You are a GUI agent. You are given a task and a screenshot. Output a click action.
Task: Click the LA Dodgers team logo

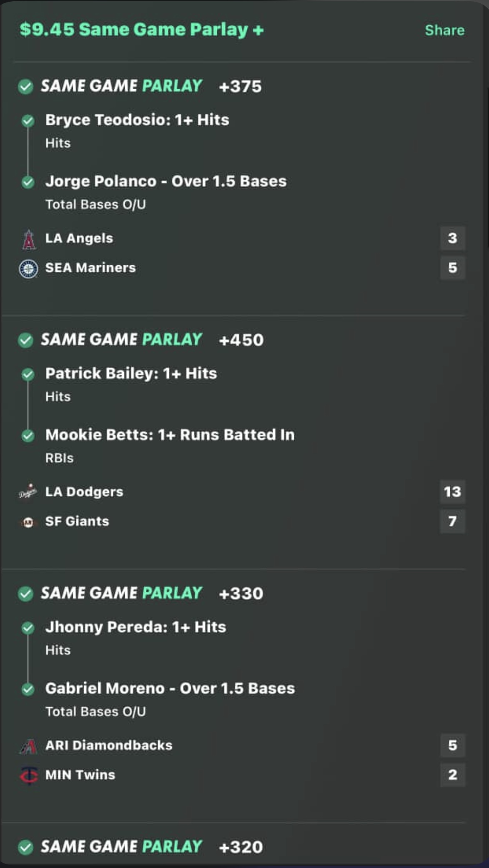pyautogui.click(x=28, y=492)
